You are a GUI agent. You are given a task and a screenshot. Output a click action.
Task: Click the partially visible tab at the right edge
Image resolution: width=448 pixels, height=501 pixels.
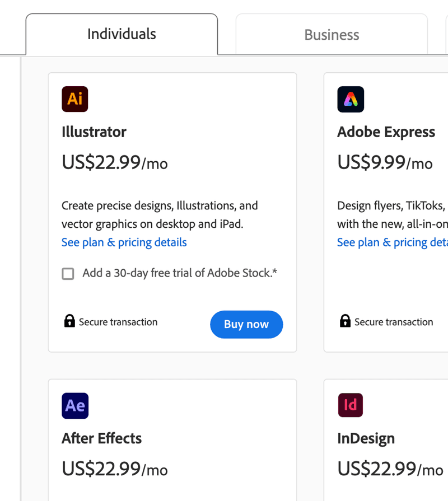tap(446, 35)
